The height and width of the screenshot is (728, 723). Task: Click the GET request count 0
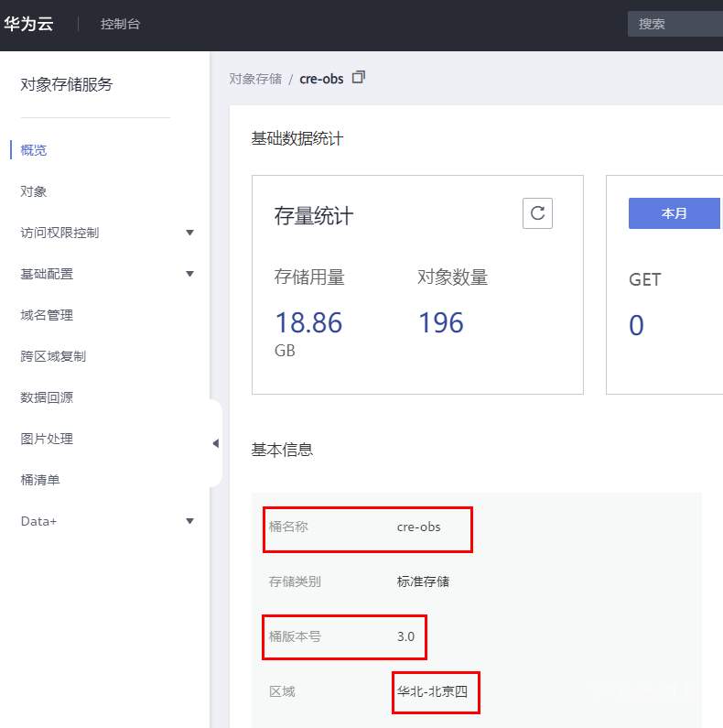[636, 325]
